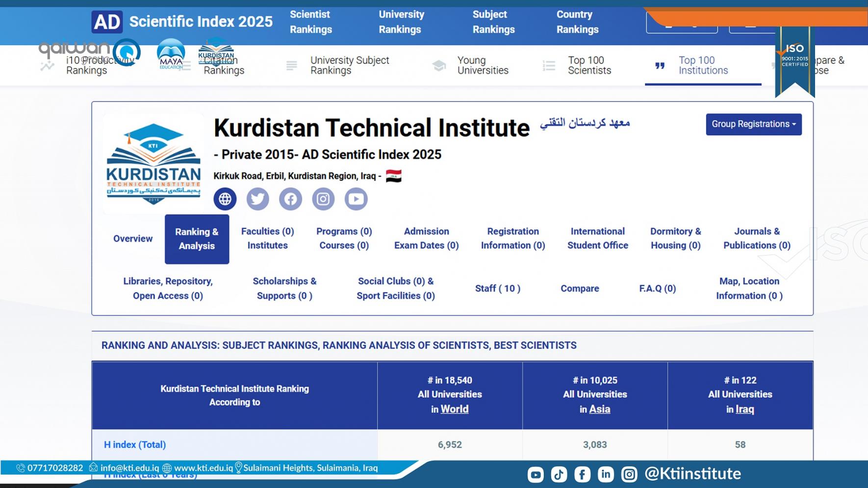The height and width of the screenshot is (488, 868).
Task: Open the institute YouTube channel icon
Action: [356, 199]
